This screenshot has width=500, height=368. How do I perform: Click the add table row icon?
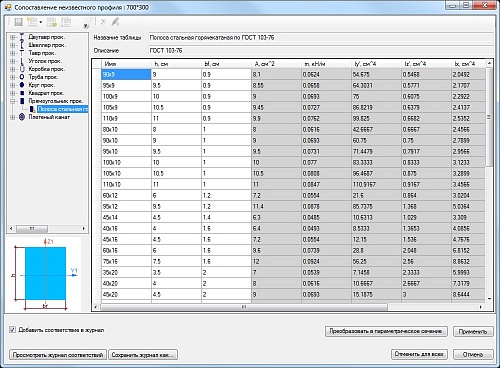coord(52,22)
